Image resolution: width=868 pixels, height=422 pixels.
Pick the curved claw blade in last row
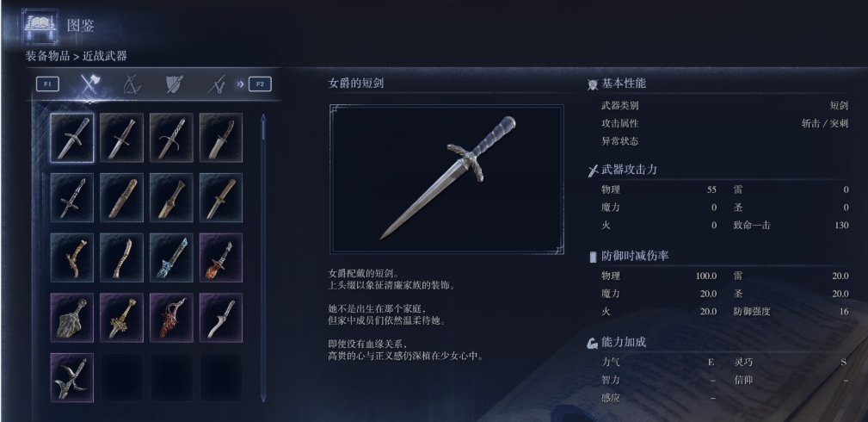(x=72, y=377)
